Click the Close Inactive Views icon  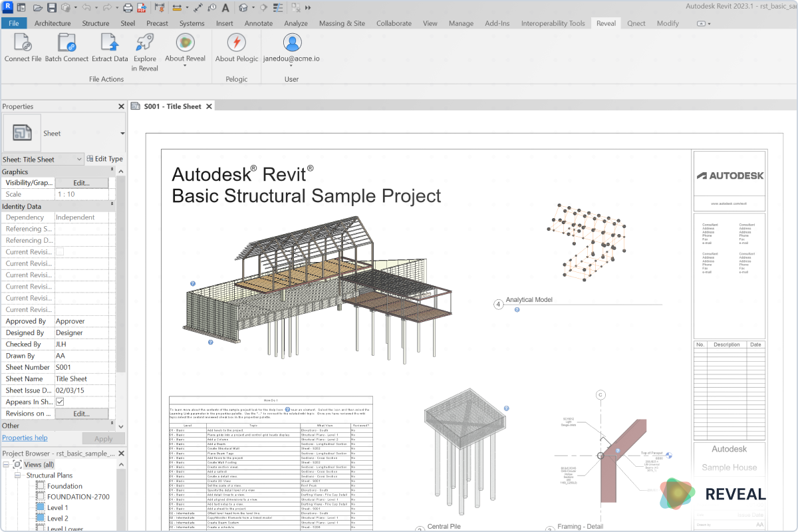click(296, 8)
